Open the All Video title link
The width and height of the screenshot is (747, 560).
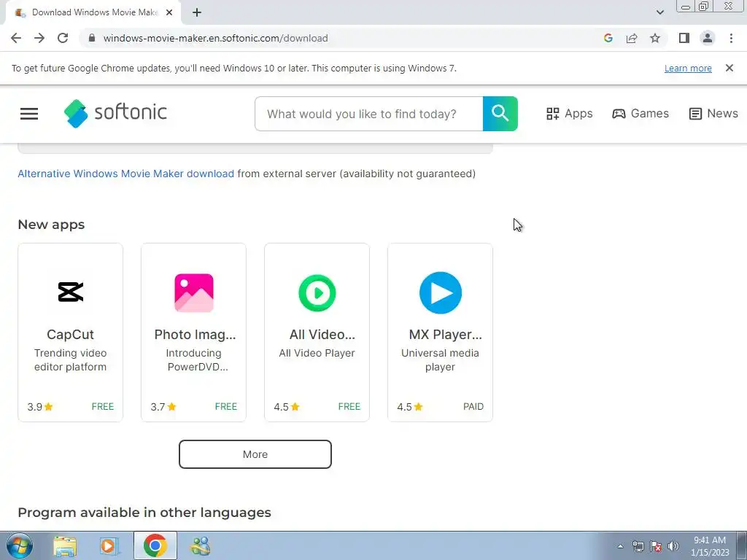click(322, 334)
